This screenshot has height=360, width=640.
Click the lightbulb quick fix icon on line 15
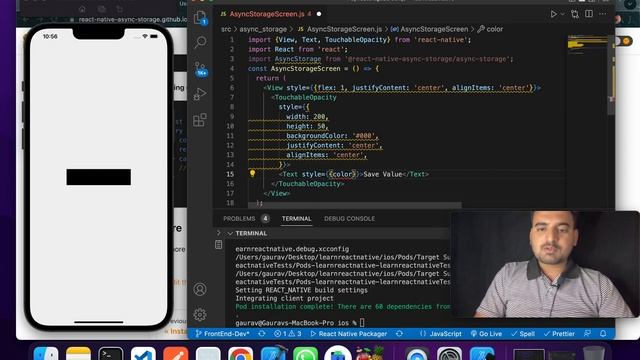(252, 173)
